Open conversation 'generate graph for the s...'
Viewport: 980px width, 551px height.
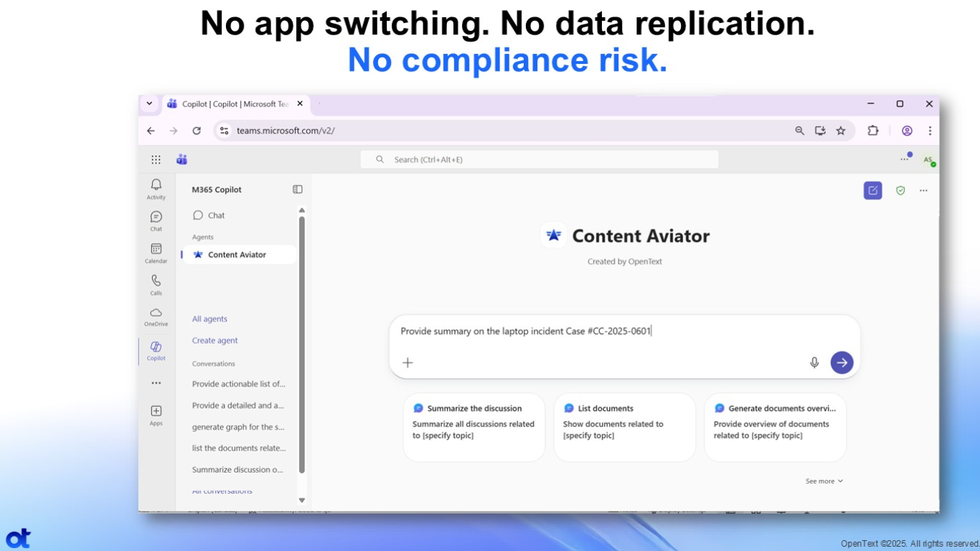point(238,427)
